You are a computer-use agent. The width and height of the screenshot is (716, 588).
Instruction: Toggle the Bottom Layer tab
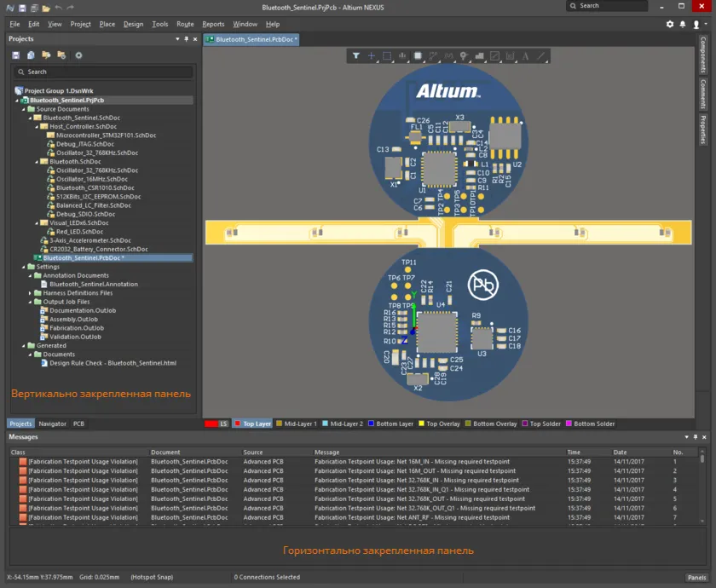click(390, 424)
